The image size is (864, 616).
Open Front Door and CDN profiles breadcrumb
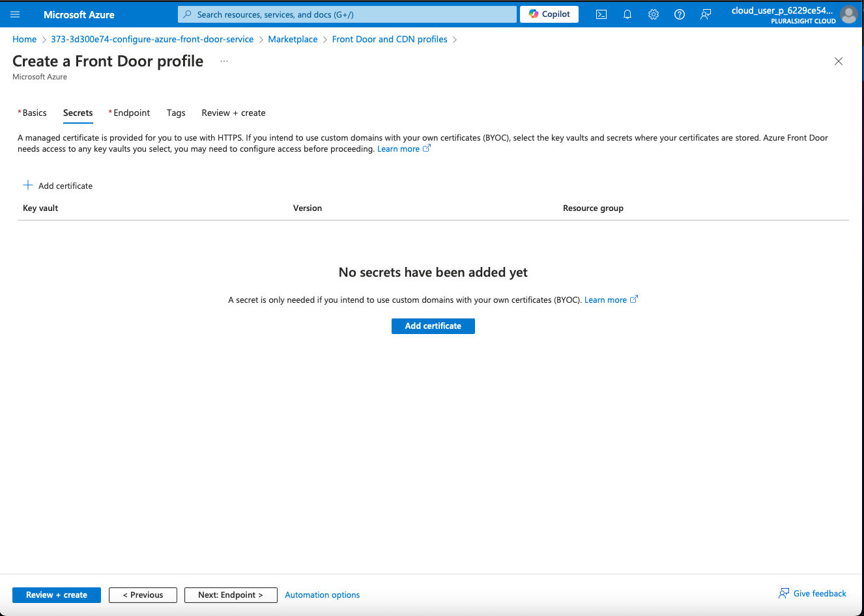[390, 39]
